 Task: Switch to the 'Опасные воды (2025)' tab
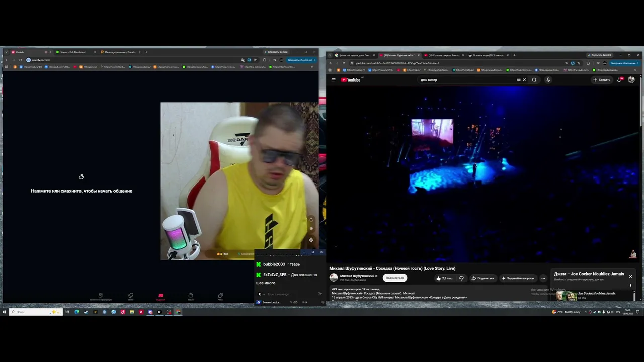pos(488,55)
